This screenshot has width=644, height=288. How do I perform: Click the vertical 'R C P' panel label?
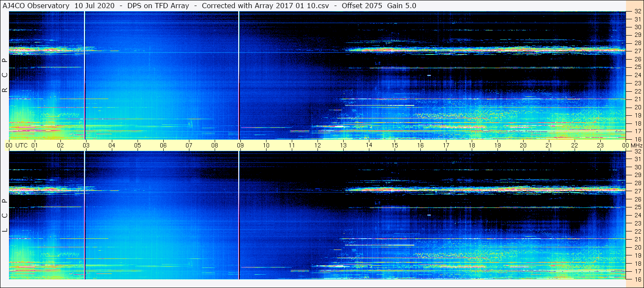[x=5, y=75]
